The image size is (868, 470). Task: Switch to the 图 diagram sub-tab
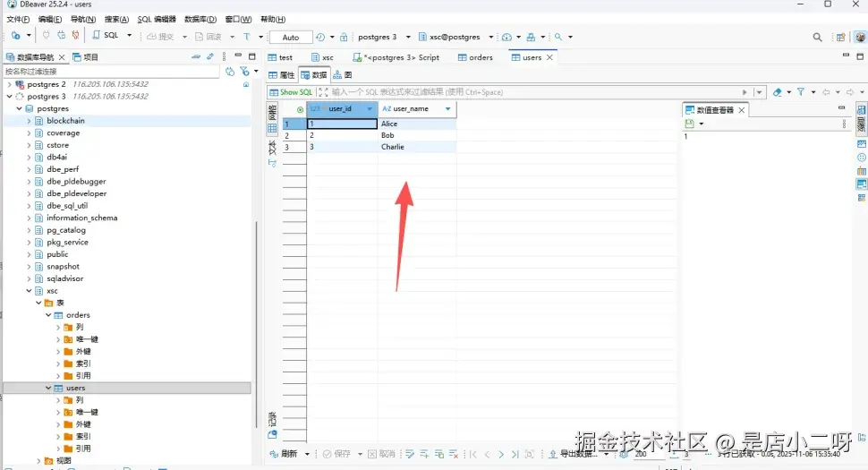pos(342,74)
